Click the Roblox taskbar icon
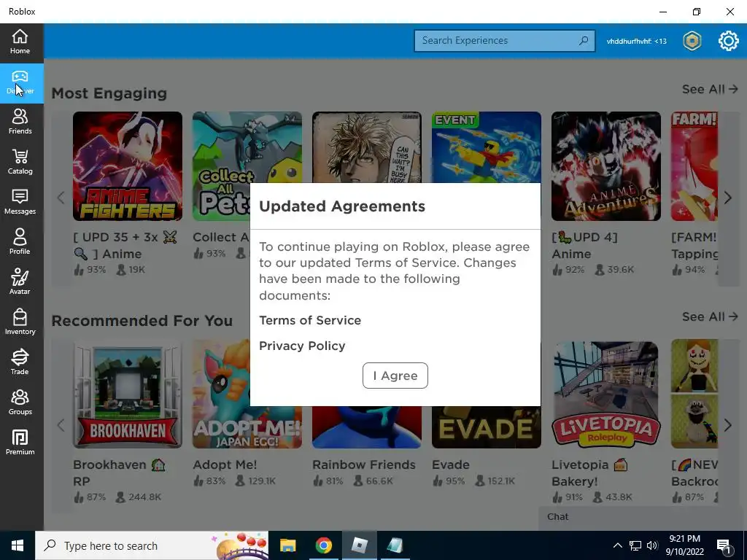 pyautogui.click(x=359, y=545)
